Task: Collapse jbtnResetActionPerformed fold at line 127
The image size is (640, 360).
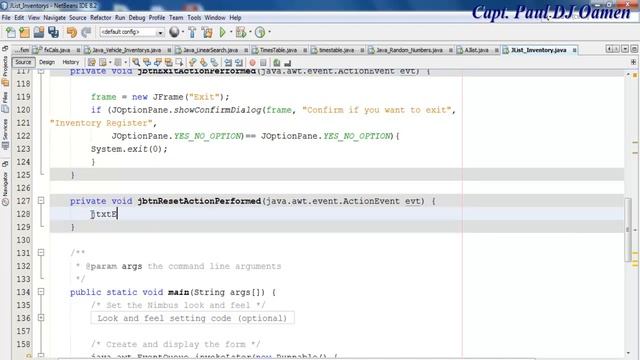Action: click(x=41, y=200)
